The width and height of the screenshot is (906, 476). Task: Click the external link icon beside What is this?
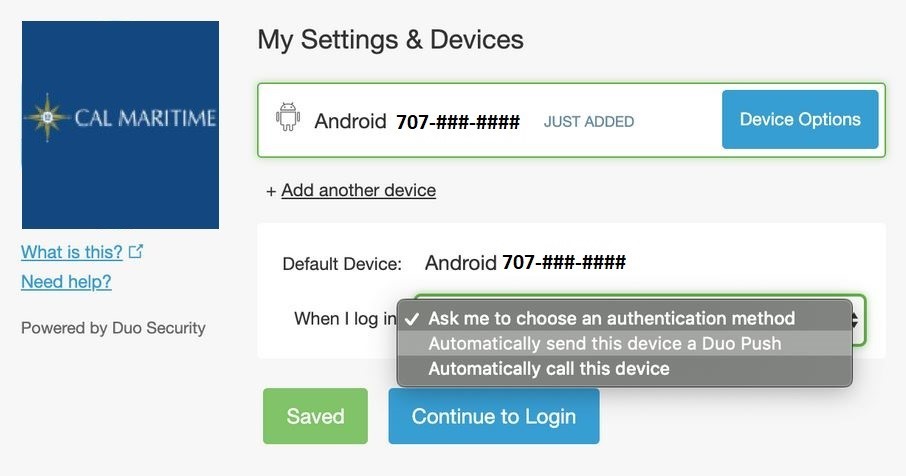(x=136, y=251)
